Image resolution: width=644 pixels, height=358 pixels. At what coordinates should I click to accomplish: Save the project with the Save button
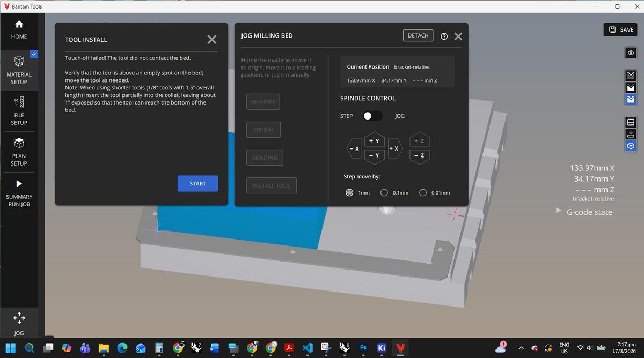tap(620, 29)
